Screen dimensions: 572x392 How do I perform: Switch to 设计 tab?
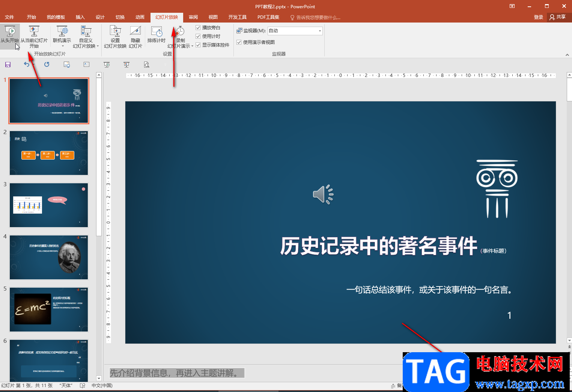coord(100,17)
